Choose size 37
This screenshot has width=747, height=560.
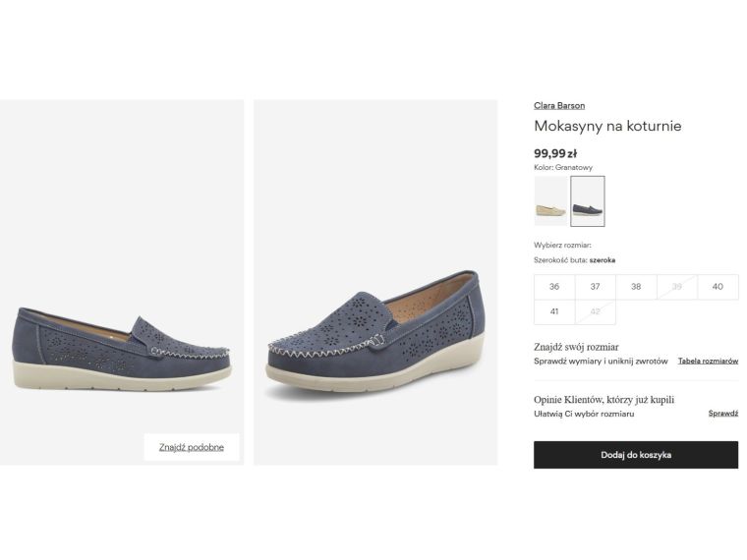pos(595,287)
